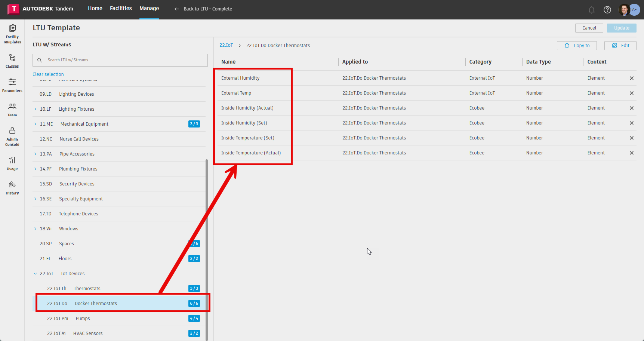Viewport: 644px width, 341px height.
Task: Click the Clear selection link
Action: coord(48,74)
